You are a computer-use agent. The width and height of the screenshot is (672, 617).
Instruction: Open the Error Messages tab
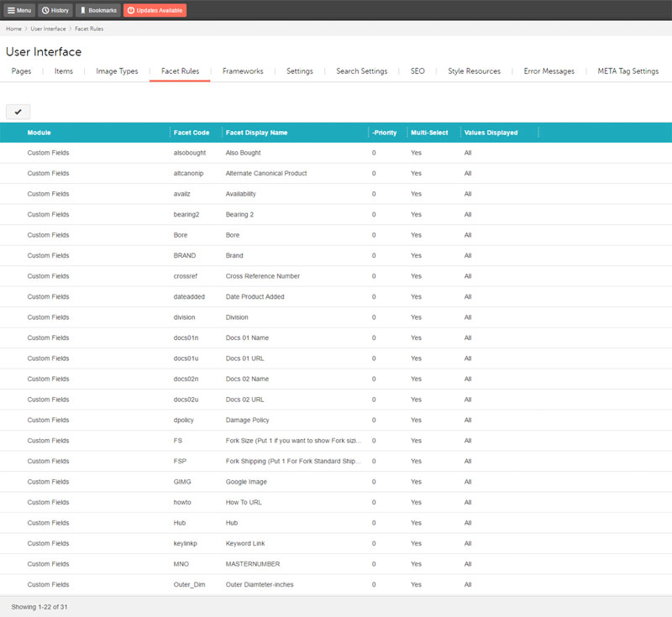coord(549,71)
